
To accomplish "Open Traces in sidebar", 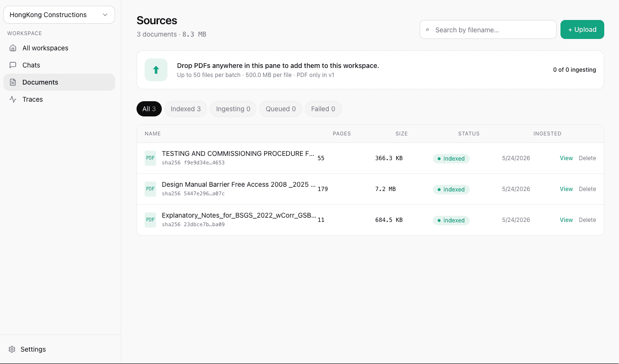I will point(59,99).
